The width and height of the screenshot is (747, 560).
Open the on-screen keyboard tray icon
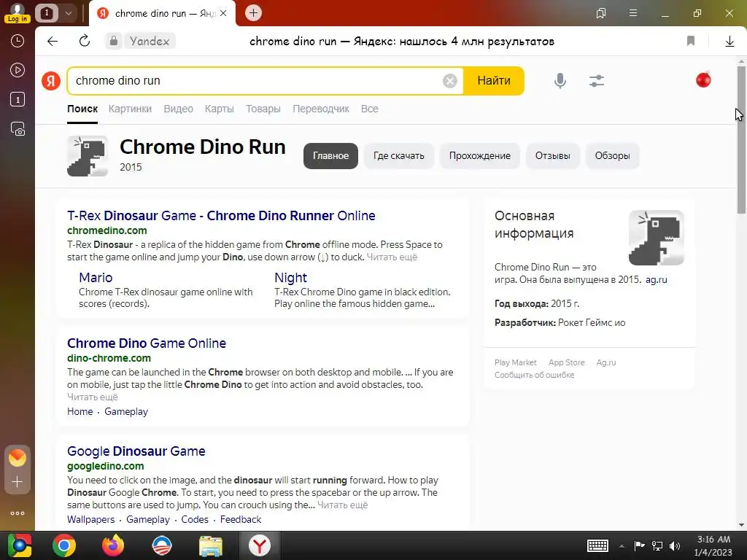597,545
